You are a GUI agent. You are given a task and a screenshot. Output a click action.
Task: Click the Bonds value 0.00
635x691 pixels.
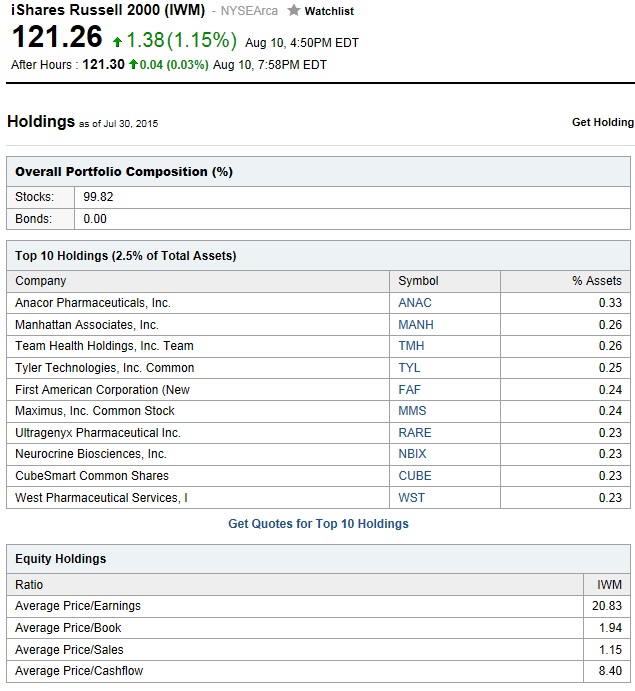pyautogui.click(x=95, y=219)
